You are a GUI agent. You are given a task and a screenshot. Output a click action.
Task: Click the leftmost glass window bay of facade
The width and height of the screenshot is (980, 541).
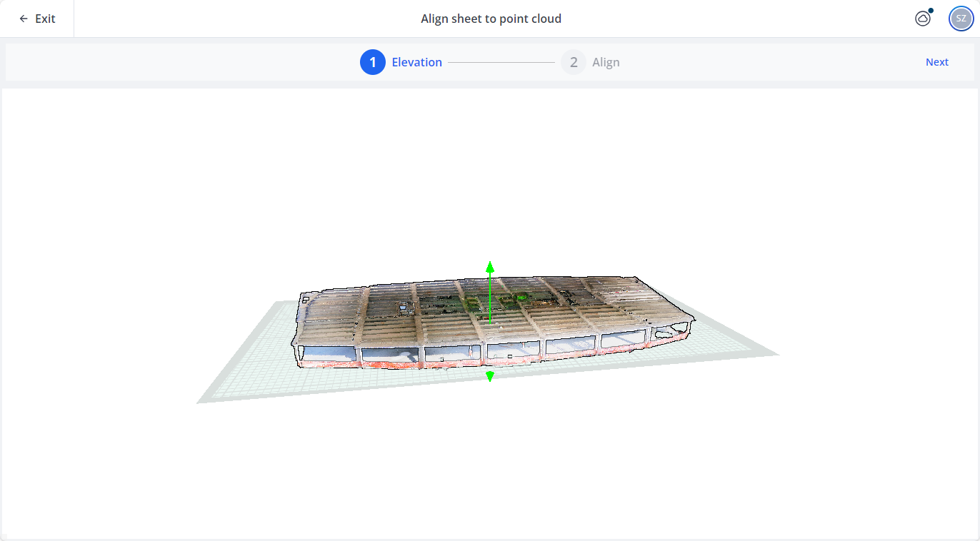pyautogui.click(x=329, y=352)
